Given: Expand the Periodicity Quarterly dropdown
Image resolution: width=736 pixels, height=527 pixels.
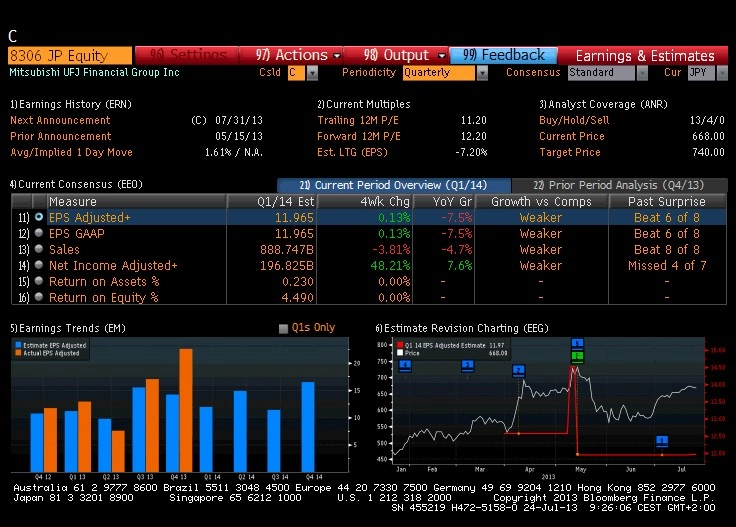Looking at the screenshot, I should click(x=482, y=73).
